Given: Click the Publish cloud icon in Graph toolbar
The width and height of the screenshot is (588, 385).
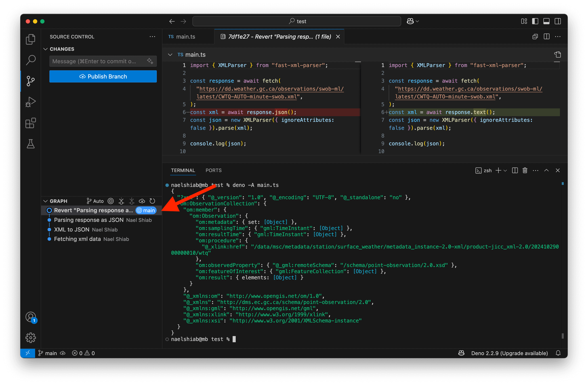Looking at the screenshot, I should tap(142, 201).
